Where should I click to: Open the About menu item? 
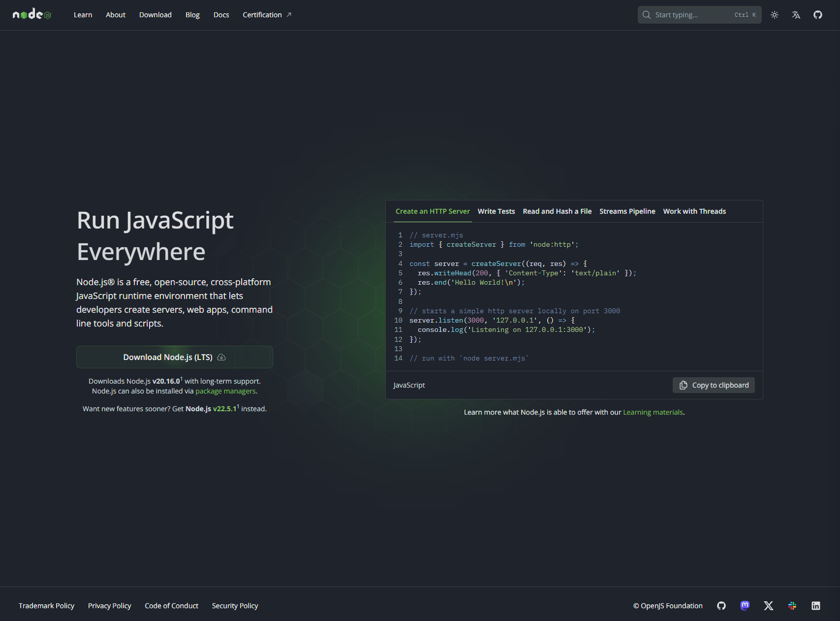click(x=116, y=15)
